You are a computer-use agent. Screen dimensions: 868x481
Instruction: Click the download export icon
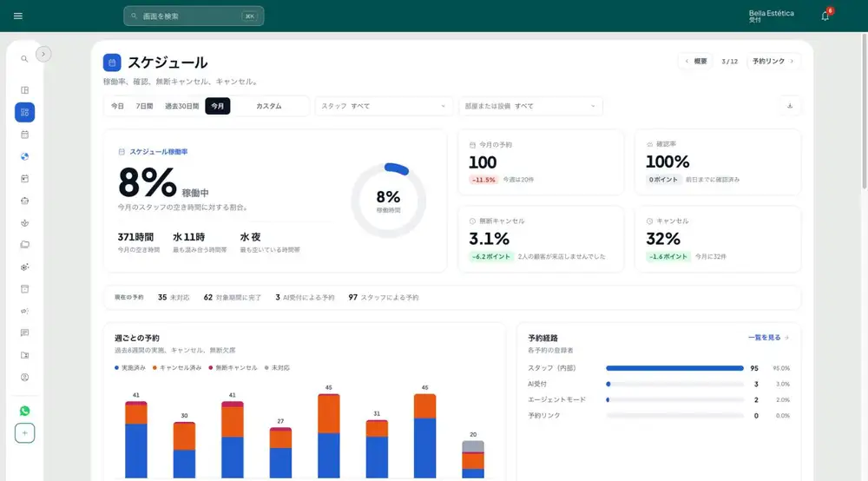pyautogui.click(x=790, y=106)
